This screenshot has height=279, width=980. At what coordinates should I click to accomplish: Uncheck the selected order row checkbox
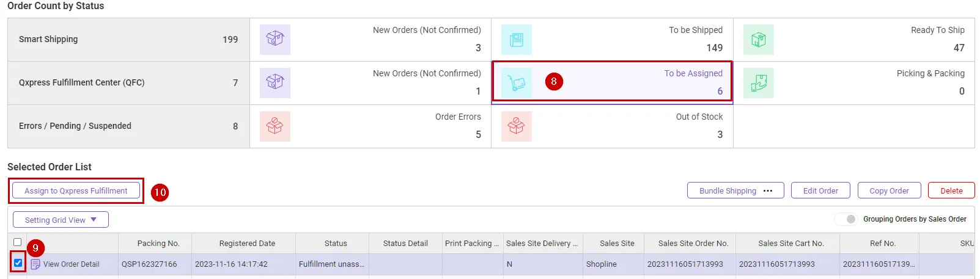(18, 263)
